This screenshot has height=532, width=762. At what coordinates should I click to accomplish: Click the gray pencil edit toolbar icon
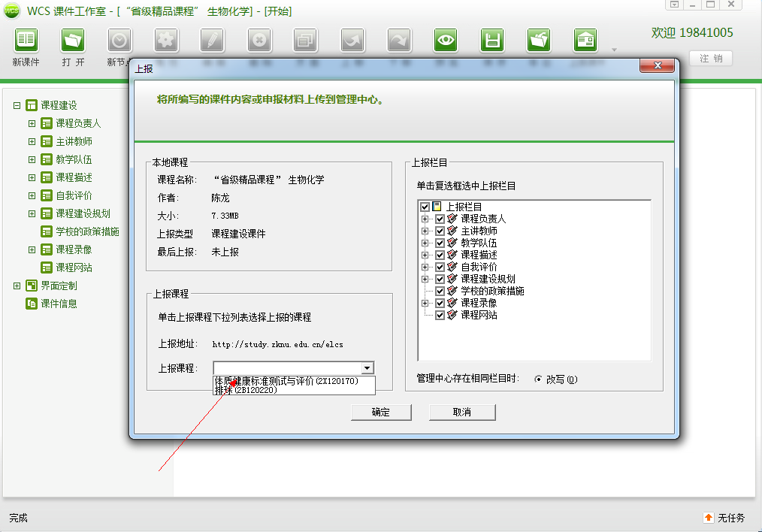point(212,40)
